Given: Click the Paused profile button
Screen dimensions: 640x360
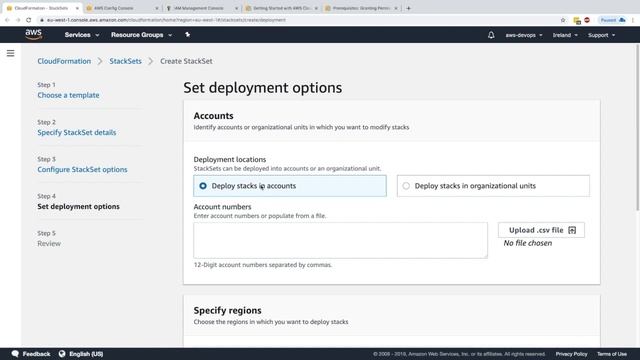Looking at the screenshot, I should 612,20.
